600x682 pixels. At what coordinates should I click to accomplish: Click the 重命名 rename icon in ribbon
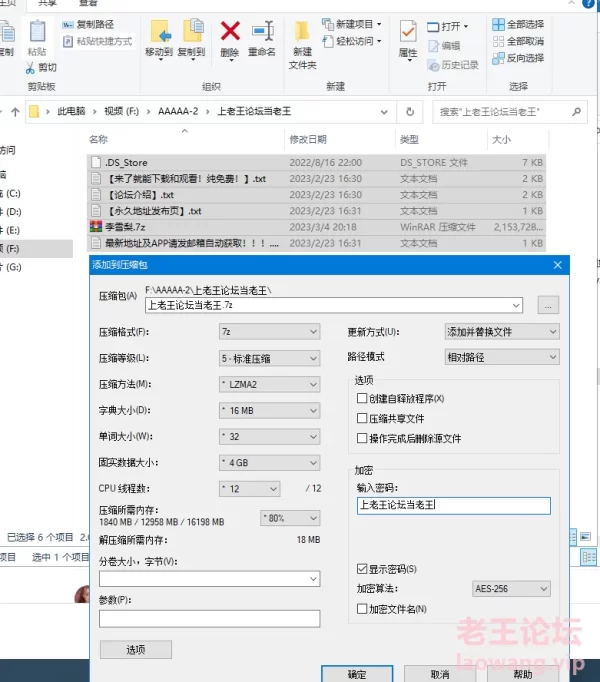pos(262,33)
